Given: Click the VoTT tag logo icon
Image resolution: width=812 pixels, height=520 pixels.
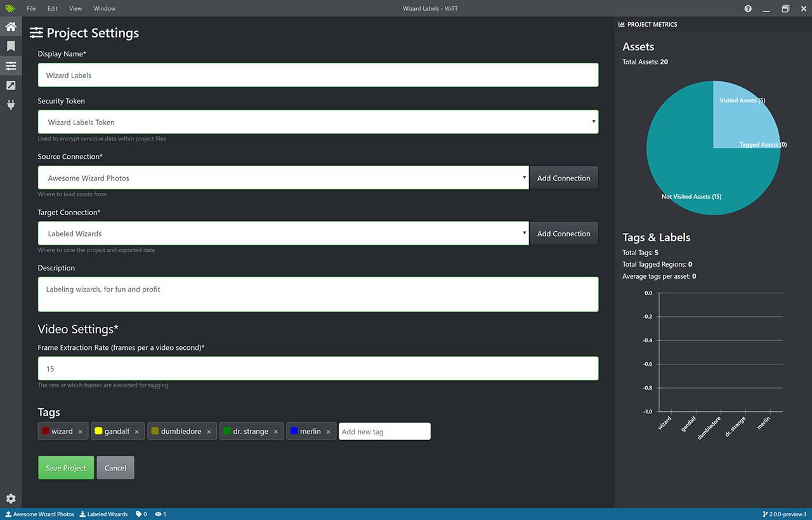Looking at the screenshot, I should pos(10,9).
